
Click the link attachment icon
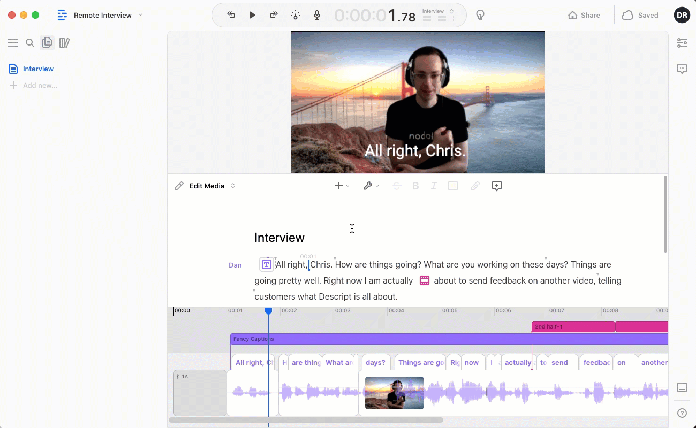(x=475, y=186)
